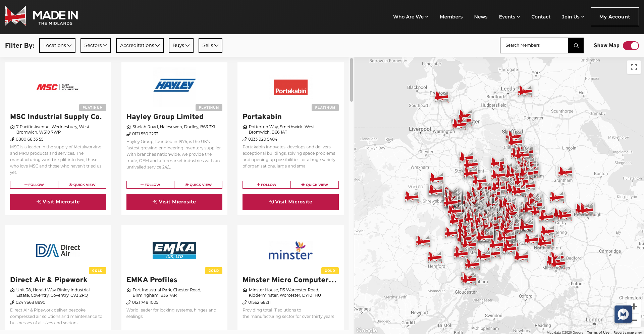Quick view Portakabin
This screenshot has width=644, height=334.
pos(315,185)
